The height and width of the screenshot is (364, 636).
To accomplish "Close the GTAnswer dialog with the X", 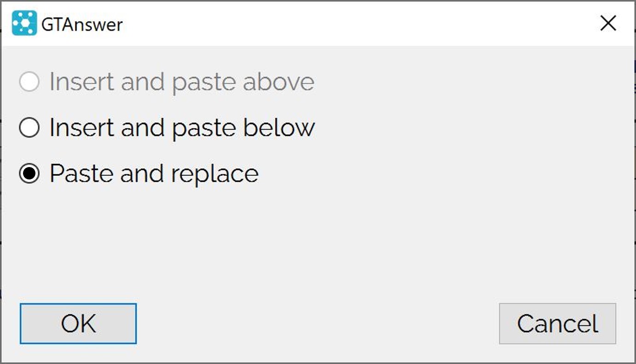I will (608, 23).
